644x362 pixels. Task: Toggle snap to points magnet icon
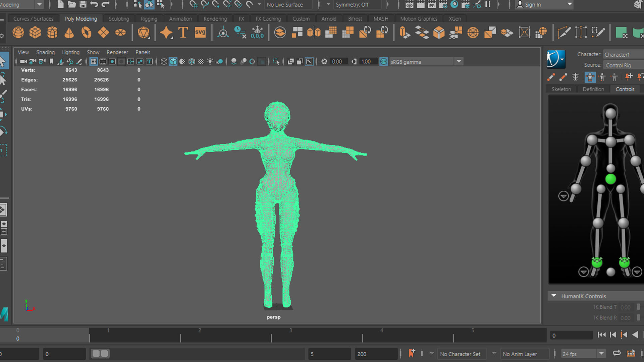pos(216,4)
